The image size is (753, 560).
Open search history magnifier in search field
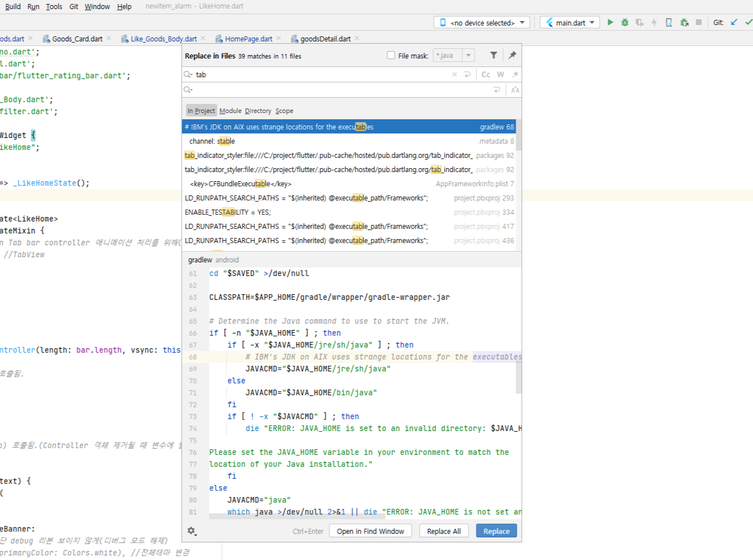click(x=188, y=74)
